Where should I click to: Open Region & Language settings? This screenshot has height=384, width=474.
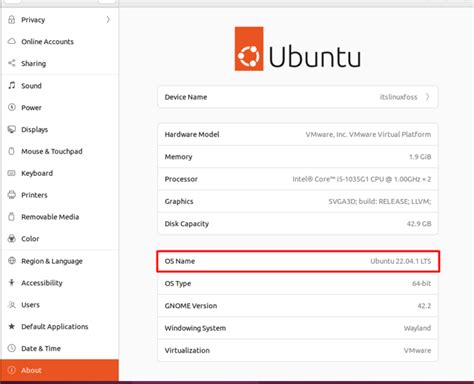[x=59, y=261]
